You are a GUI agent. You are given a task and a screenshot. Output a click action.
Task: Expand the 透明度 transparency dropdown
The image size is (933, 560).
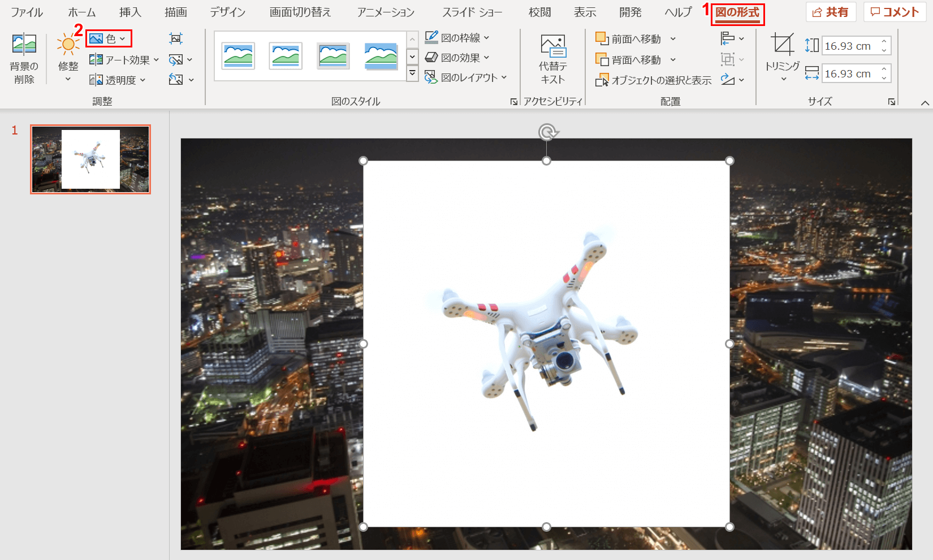click(x=118, y=80)
